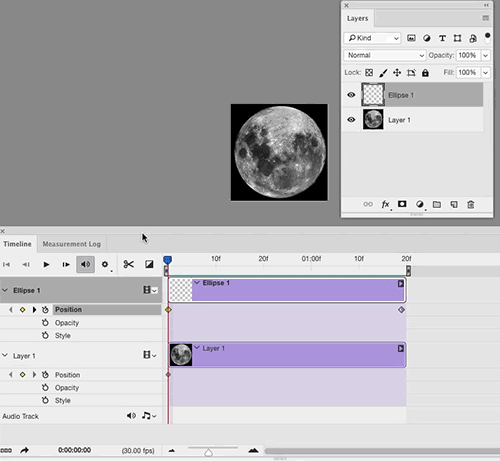Go to next Layer 1 Position keyframe

coord(34,375)
